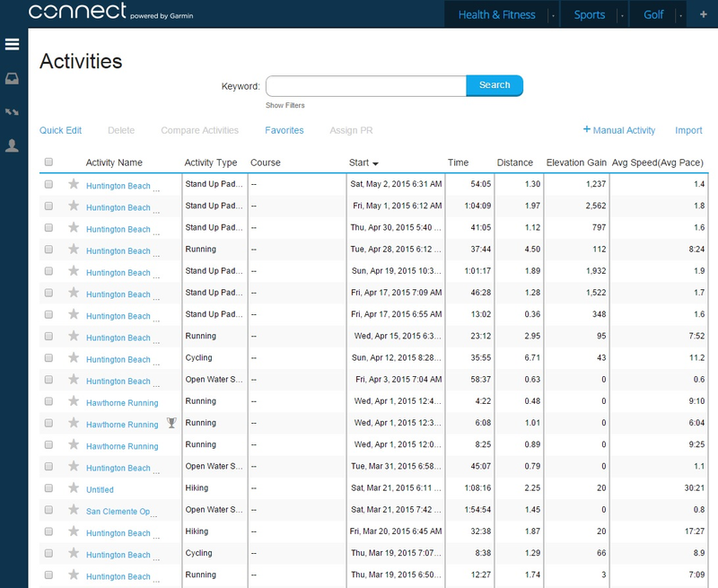Sort by the Start column arrow

(375, 163)
